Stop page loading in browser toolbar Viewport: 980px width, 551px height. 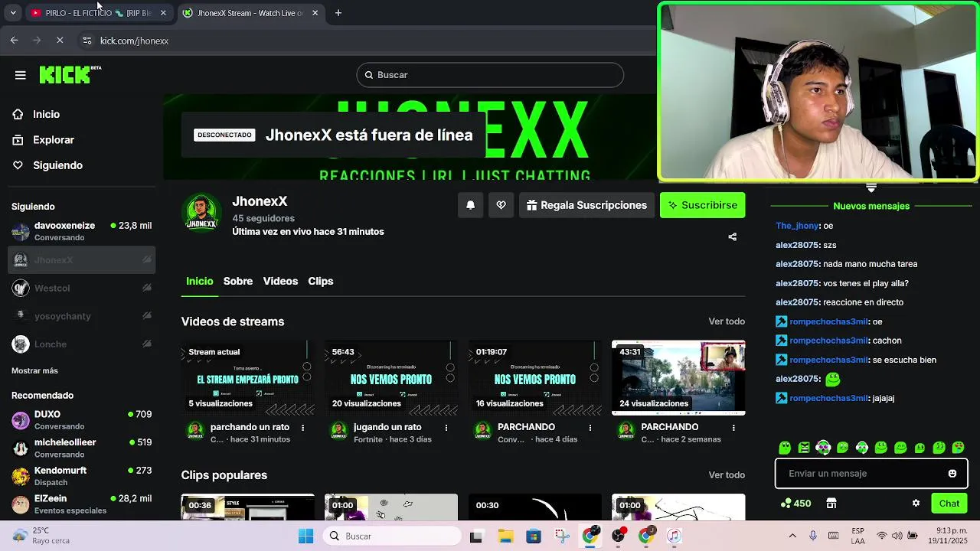[x=60, y=41]
